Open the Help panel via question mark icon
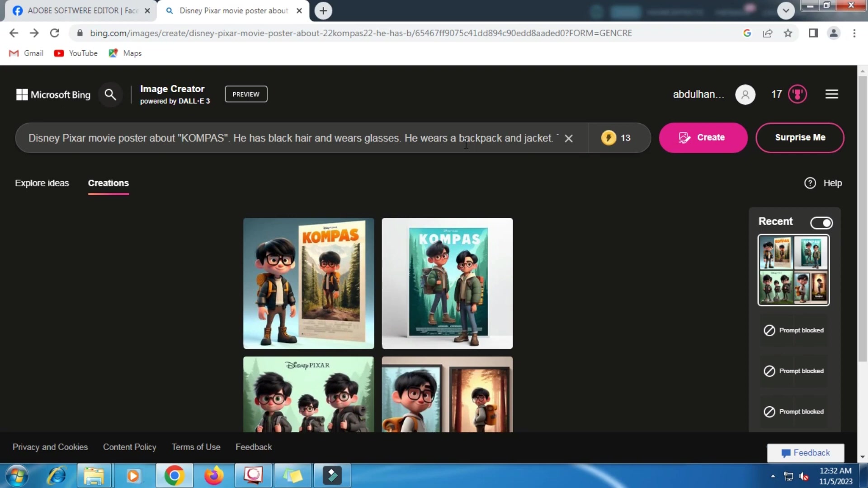 pos(810,183)
